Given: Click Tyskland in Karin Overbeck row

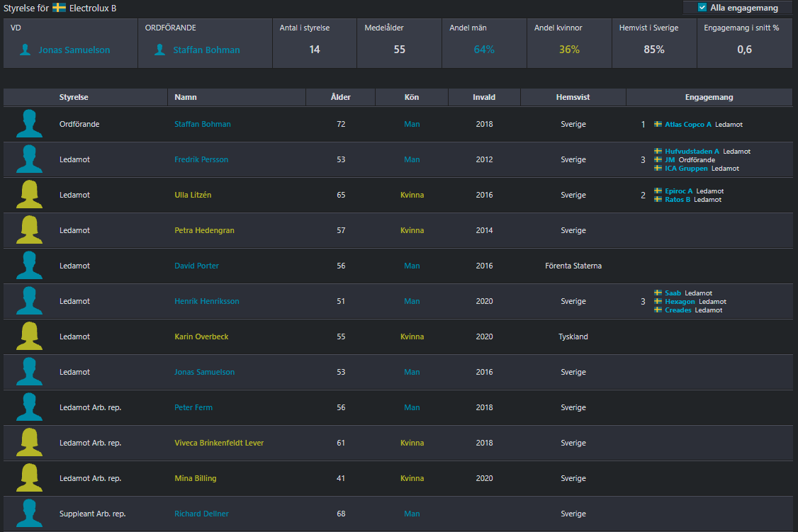Looking at the screenshot, I should 573,336.
